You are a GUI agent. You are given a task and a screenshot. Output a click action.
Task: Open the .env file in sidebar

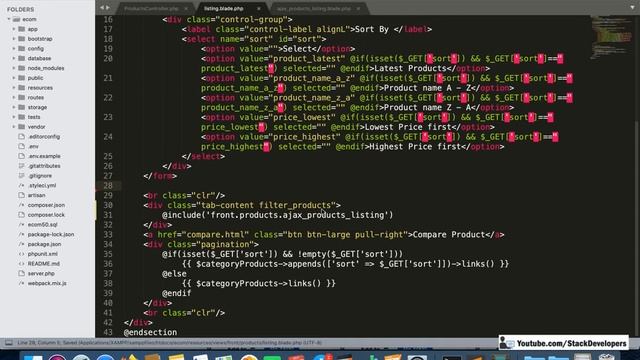[33, 147]
